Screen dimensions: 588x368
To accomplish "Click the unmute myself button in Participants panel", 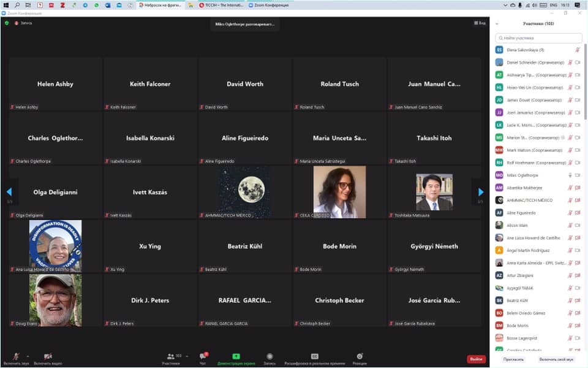I will tap(556, 359).
